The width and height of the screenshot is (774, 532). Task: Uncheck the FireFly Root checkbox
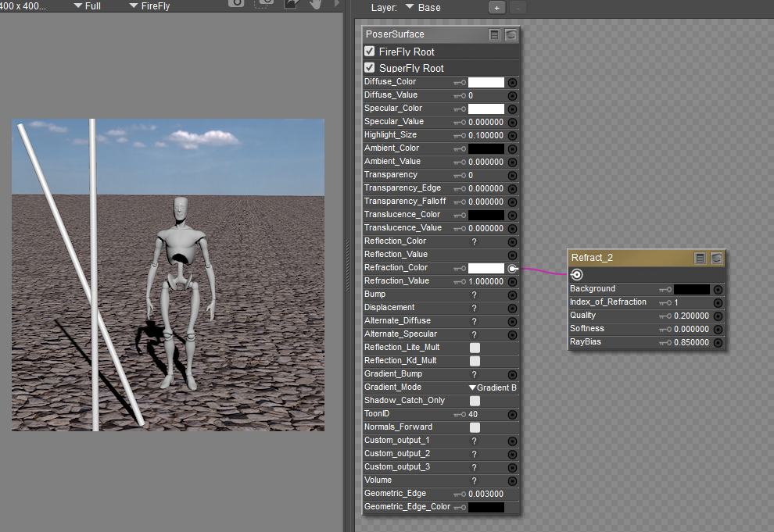pyautogui.click(x=370, y=52)
